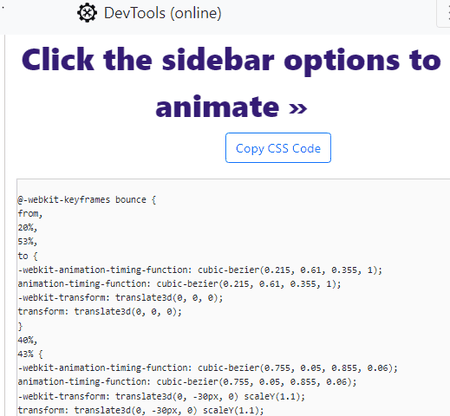The width and height of the screenshot is (450, 416).
Task: Click the -webkit-animation-timing-function cubic-bezier(0.755...) line
Action: click(x=208, y=368)
